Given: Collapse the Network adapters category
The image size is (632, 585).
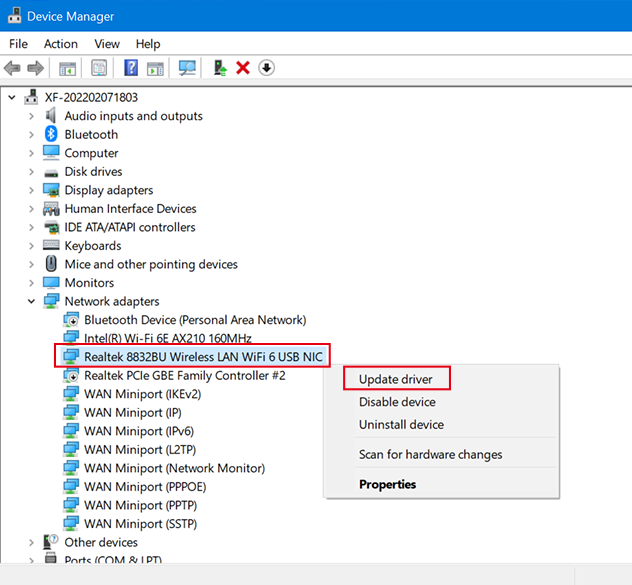Looking at the screenshot, I should click(31, 301).
